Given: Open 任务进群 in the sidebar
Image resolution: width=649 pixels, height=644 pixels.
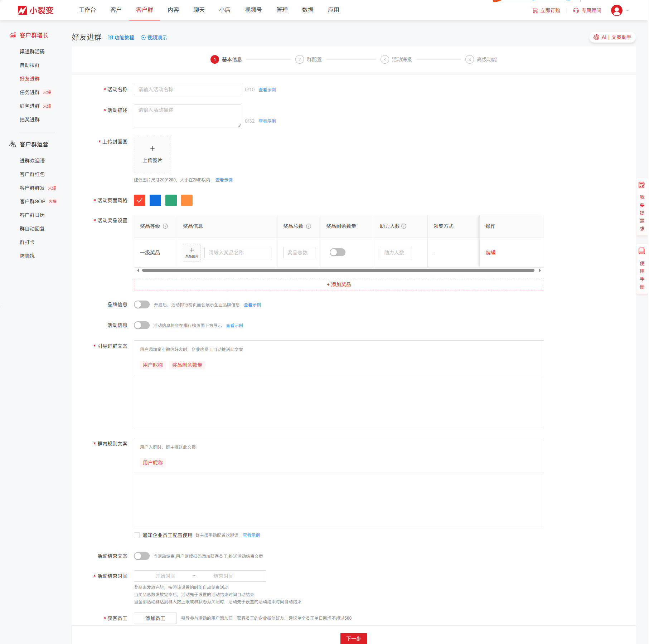Looking at the screenshot, I should point(30,92).
